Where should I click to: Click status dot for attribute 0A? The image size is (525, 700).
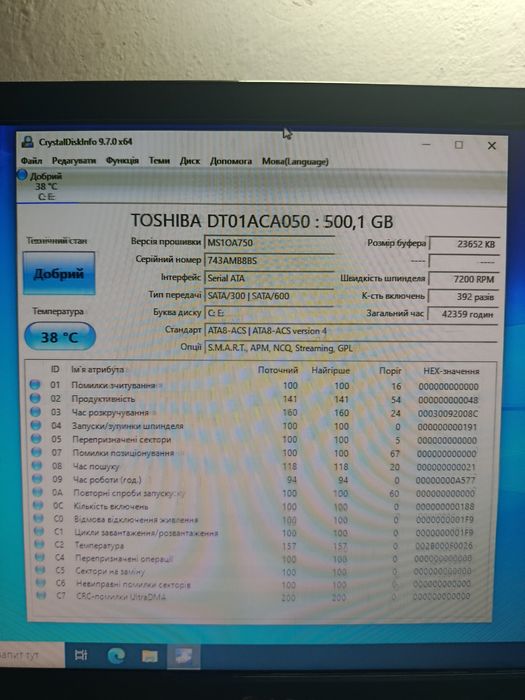[x=38, y=492]
